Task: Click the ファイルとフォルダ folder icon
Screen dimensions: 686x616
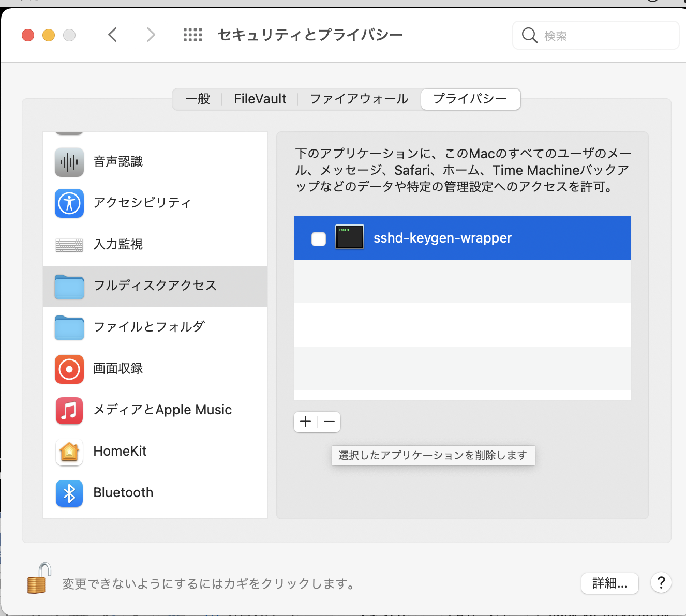Action: click(x=69, y=328)
